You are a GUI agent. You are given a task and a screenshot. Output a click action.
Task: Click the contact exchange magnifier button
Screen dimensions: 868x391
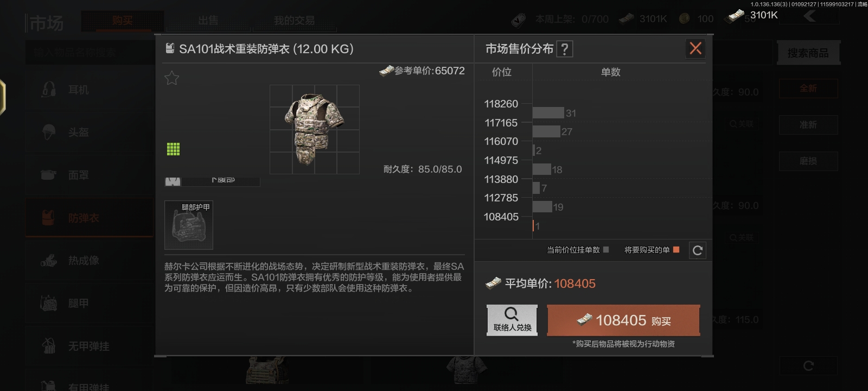[x=512, y=320]
